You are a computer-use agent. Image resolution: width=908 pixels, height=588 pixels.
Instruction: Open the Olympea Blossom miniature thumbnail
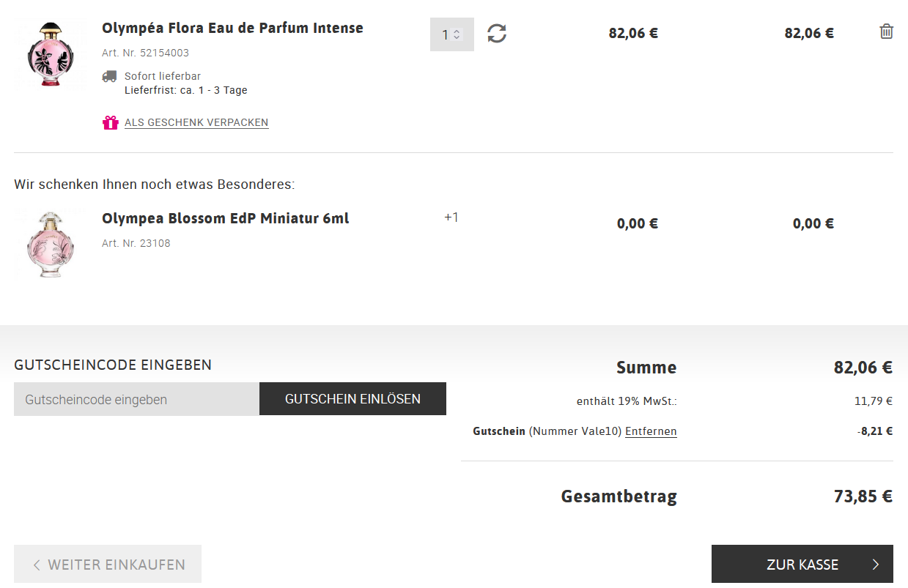coord(50,245)
